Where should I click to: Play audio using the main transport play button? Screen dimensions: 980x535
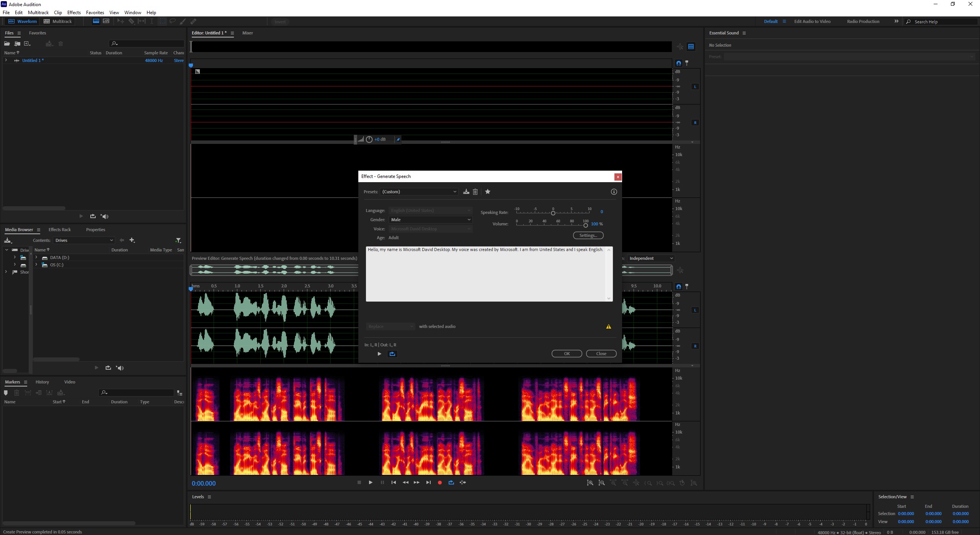(371, 483)
